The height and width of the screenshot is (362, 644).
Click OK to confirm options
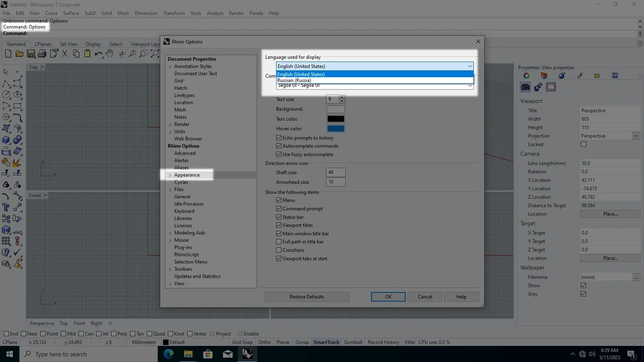pyautogui.click(x=388, y=297)
